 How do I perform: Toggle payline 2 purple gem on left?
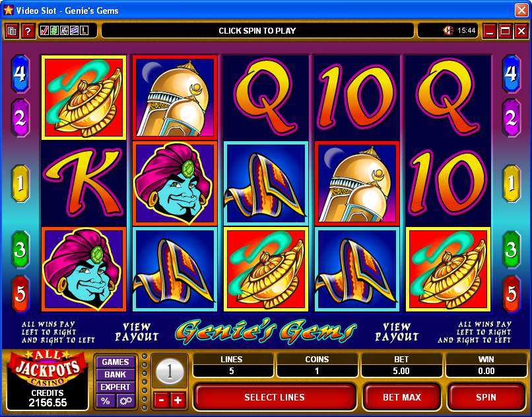click(x=20, y=117)
